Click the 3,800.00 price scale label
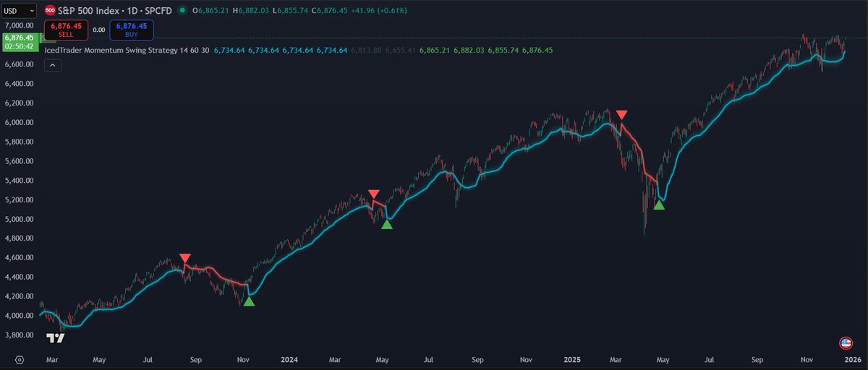Screen dimensions: 868x370 point(18,335)
